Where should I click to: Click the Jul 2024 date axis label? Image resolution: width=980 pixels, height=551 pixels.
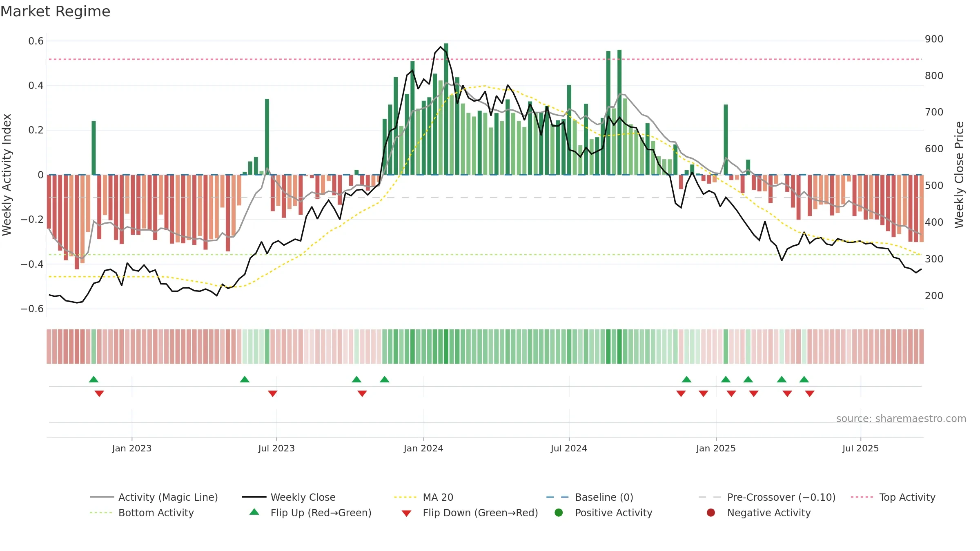tap(569, 448)
